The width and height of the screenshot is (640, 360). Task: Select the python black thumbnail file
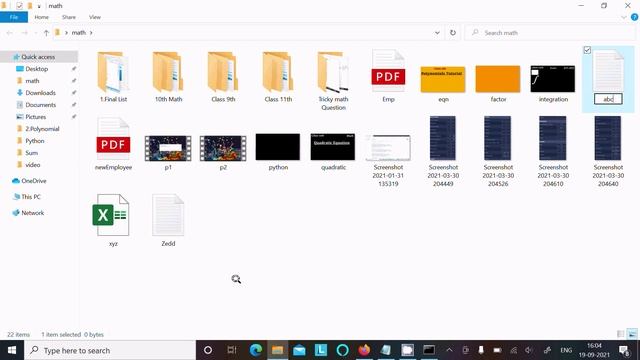click(278, 151)
